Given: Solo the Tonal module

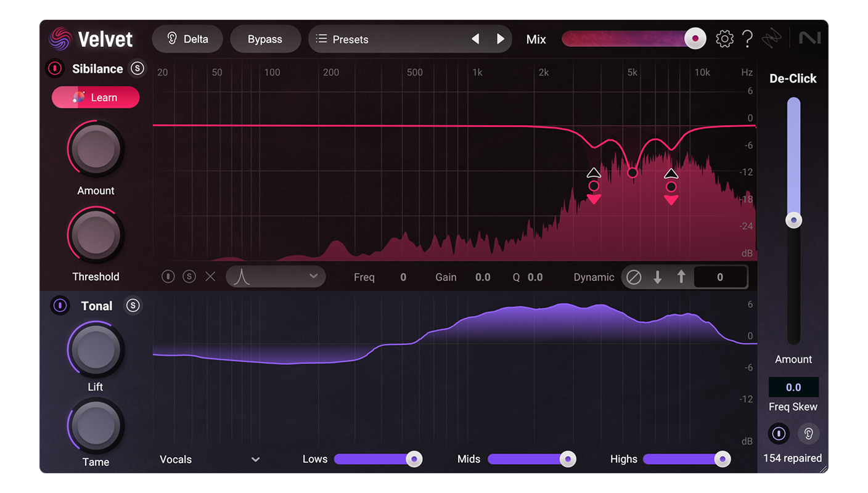Looking at the screenshot, I should [133, 306].
